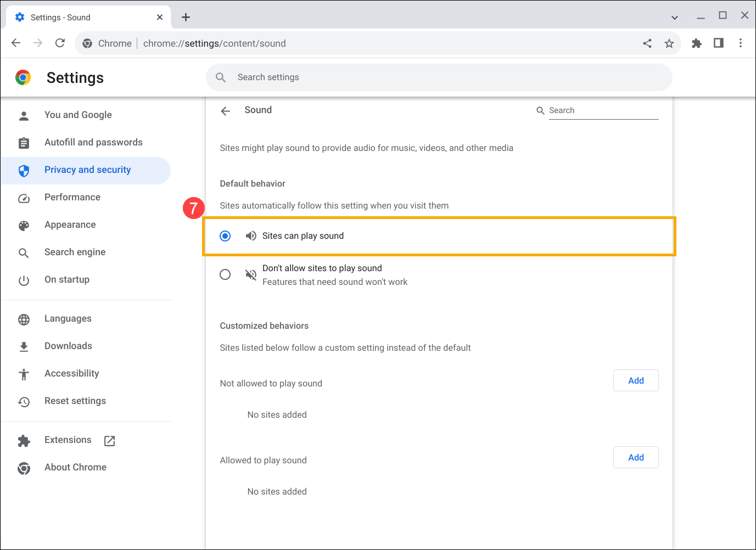Click the Chrome logo next to Settings
Screen dimensions: 756x550
point(23,77)
